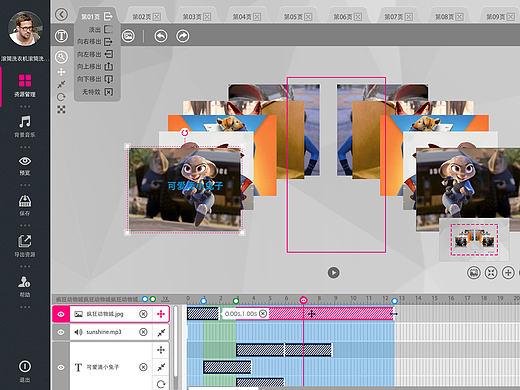Toggle visibility of 疯狂动物城.jpg layer
The width and height of the screenshot is (520, 390).
[61, 314]
